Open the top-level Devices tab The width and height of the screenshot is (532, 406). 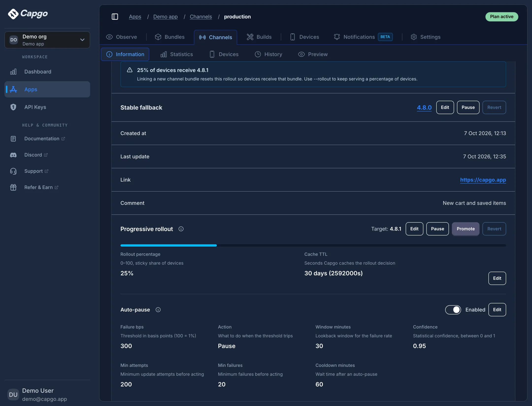coord(304,37)
